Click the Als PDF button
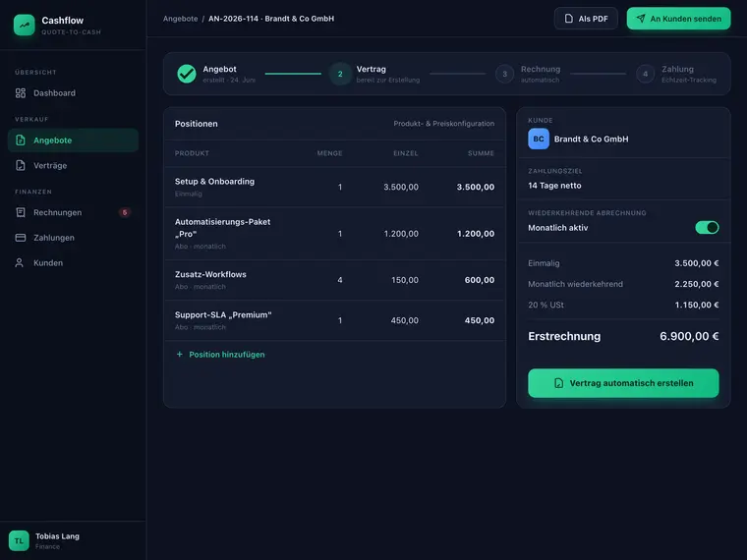The height and width of the screenshot is (560, 747). [x=586, y=19]
